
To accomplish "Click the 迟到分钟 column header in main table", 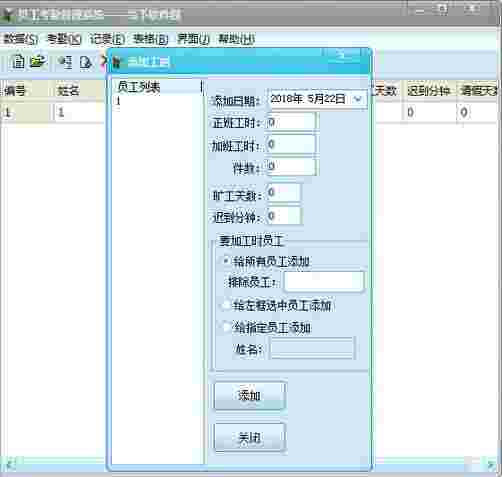I will click(428, 91).
